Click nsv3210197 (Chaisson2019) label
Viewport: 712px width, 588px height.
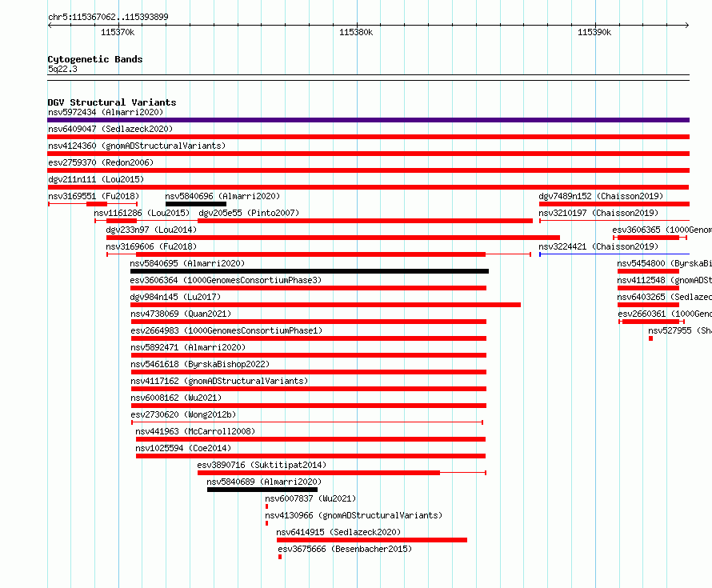(598, 213)
